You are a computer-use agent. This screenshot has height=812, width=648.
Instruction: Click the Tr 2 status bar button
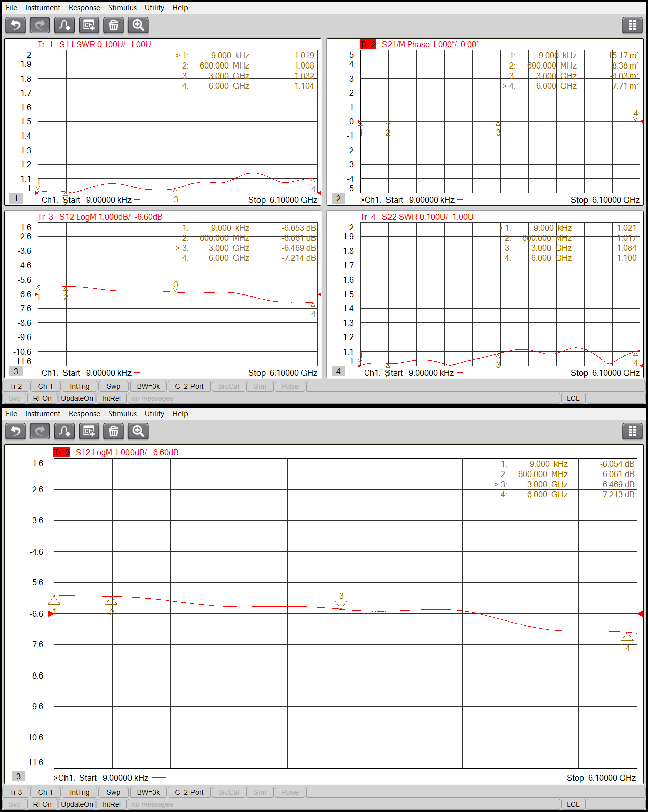pyautogui.click(x=16, y=386)
